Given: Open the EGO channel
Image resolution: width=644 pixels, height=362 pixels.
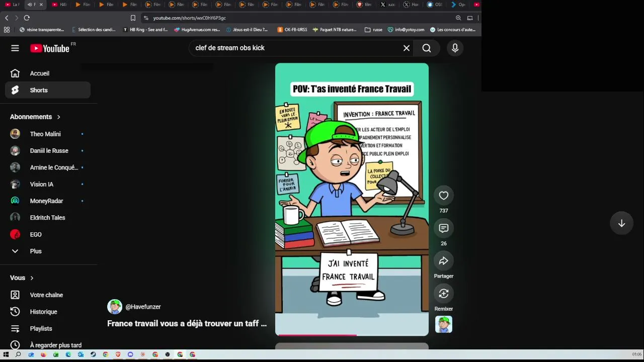Looking at the screenshot, I should click(48, 235).
